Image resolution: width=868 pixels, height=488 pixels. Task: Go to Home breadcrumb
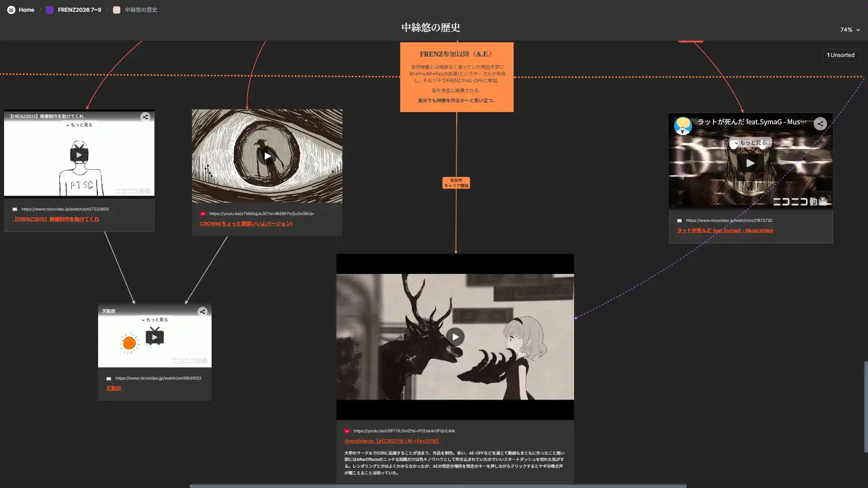pyautogui.click(x=27, y=9)
